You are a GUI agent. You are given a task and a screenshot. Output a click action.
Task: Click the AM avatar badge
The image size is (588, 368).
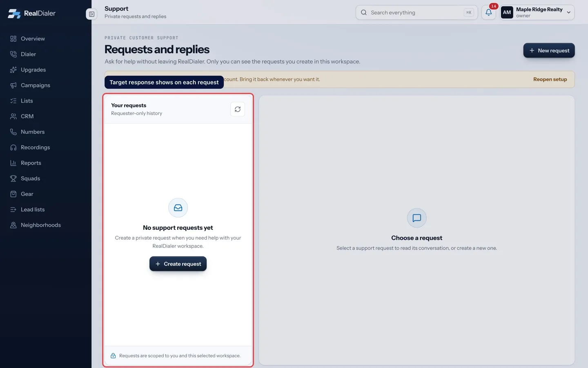(x=507, y=12)
